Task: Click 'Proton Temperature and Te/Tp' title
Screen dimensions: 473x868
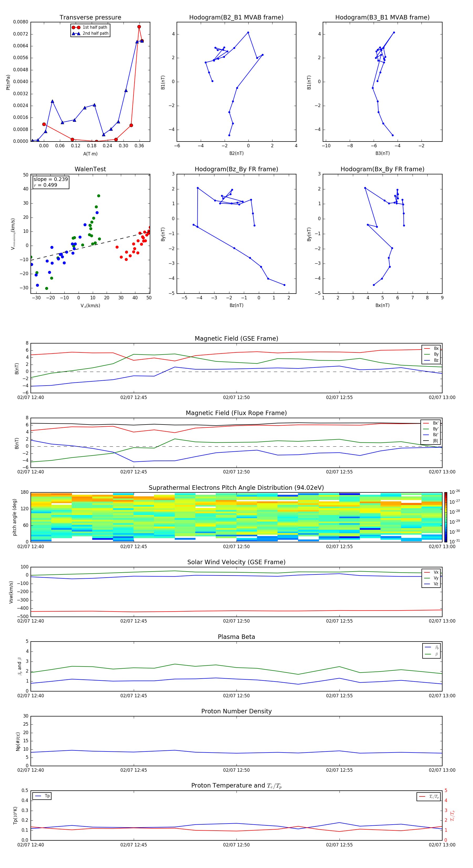Action: [x=236, y=786]
